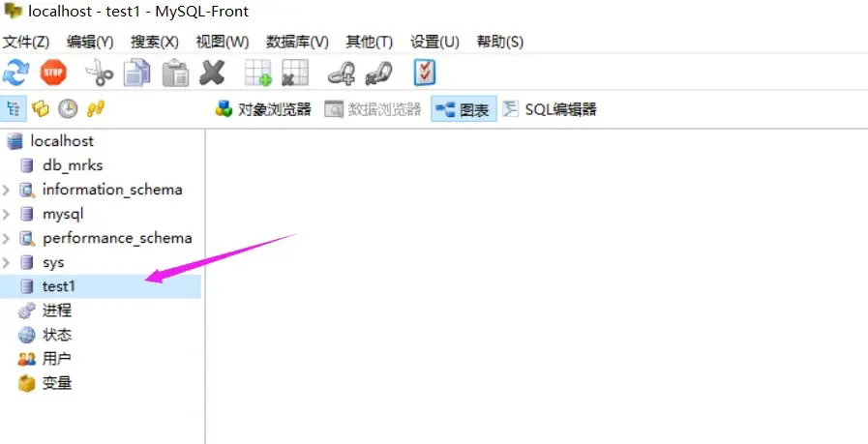Select information_schema in the tree
868x444 pixels.
[101, 190]
